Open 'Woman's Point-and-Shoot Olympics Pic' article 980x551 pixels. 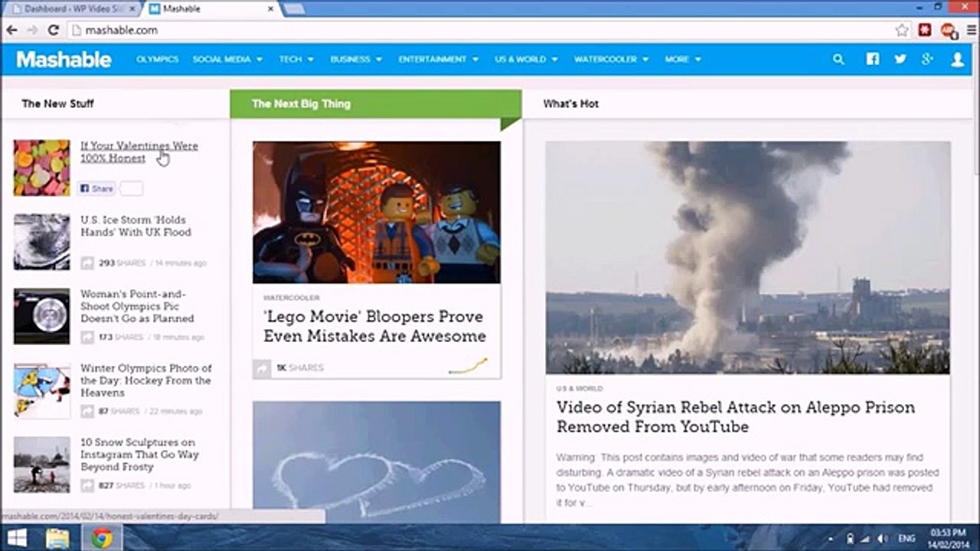click(x=137, y=306)
